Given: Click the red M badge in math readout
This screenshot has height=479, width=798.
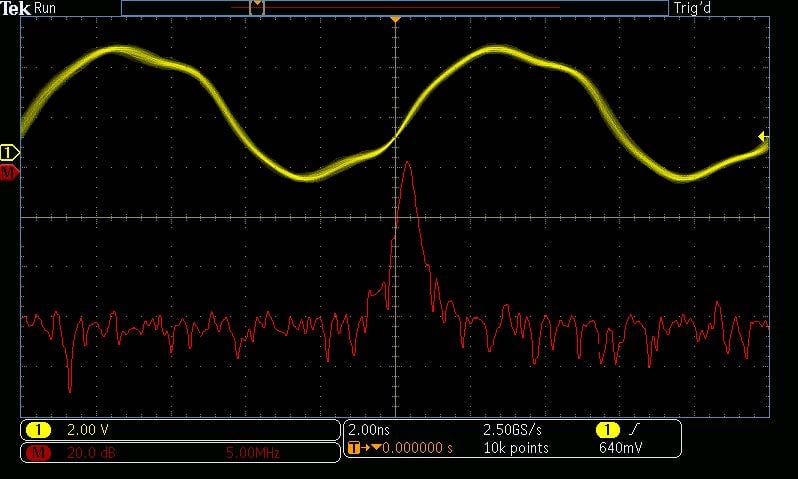Looking at the screenshot, I should click(x=38, y=453).
